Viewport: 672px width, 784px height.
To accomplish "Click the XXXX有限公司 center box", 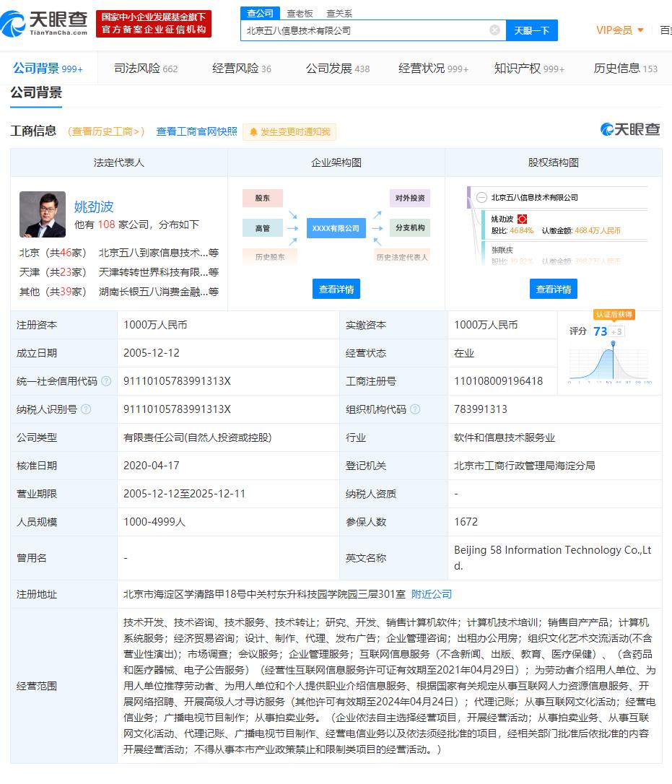I will tap(336, 228).
